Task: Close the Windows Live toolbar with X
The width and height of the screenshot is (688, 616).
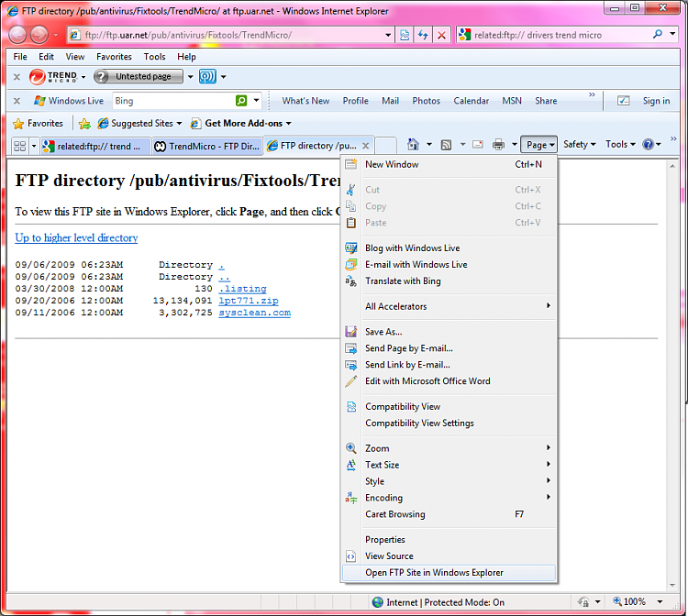Action: (x=17, y=101)
